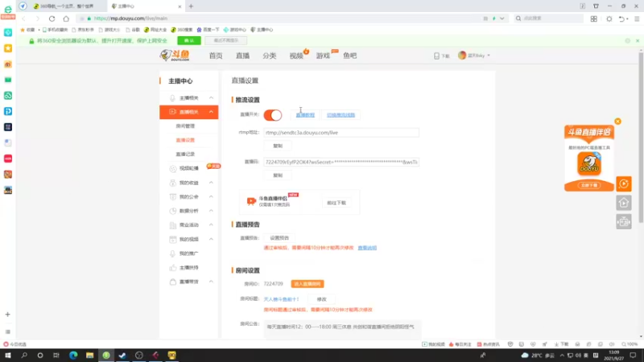This screenshot has width=644, height=362.
Task: Open 分类 in Douyu navigation
Action: click(270, 56)
